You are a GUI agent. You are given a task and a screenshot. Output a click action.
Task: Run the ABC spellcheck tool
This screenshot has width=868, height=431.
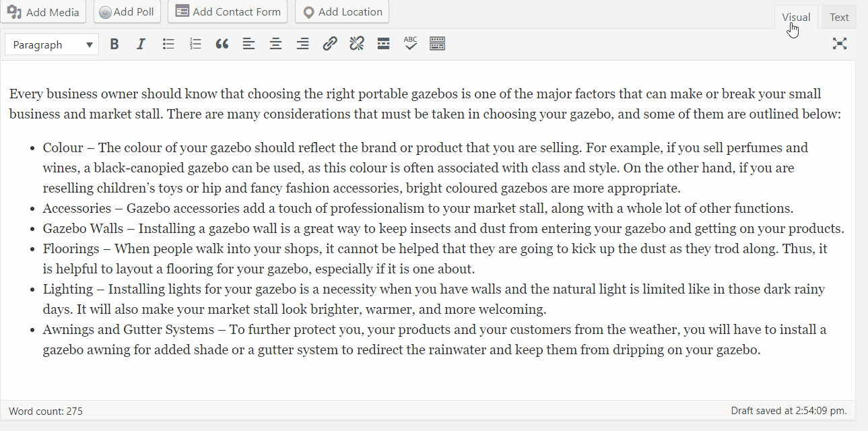tap(411, 44)
